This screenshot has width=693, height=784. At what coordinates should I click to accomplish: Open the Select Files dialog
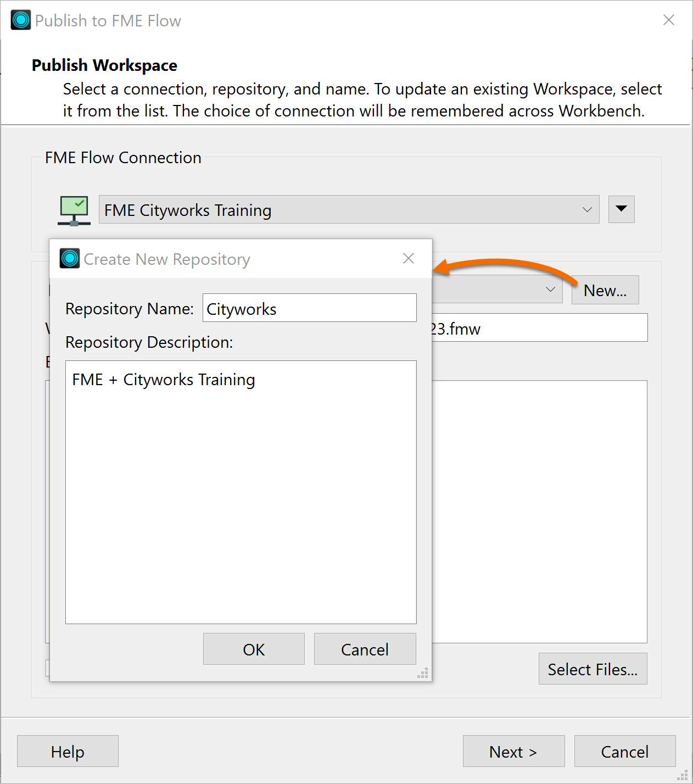tap(593, 669)
